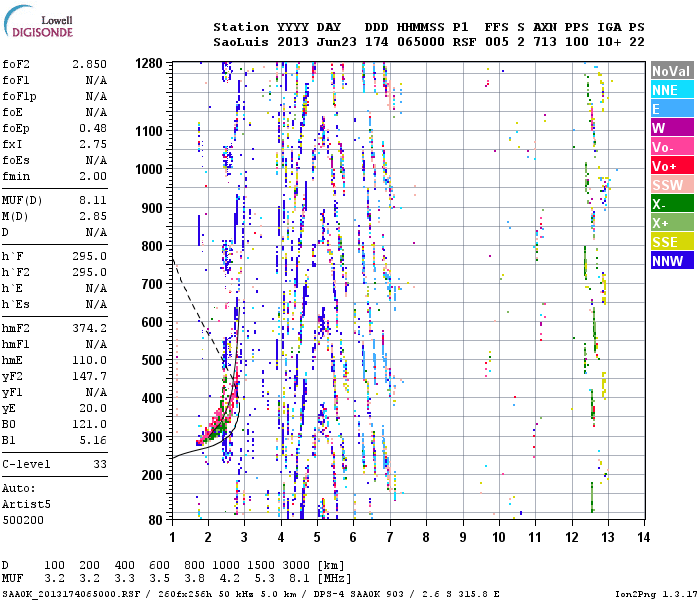Select the MUF 4.2 value for 1000 km
The height and width of the screenshot is (600, 700).
click(x=229, y=579)
